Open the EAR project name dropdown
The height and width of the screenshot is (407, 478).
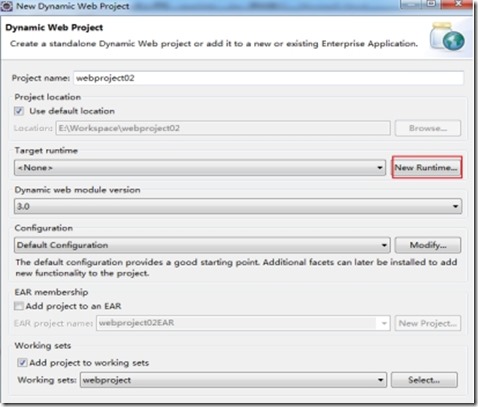(243, 323)
